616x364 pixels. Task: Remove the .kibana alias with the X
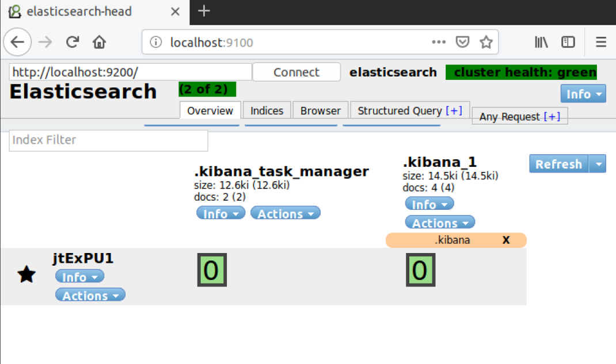(x=506, y=240)
